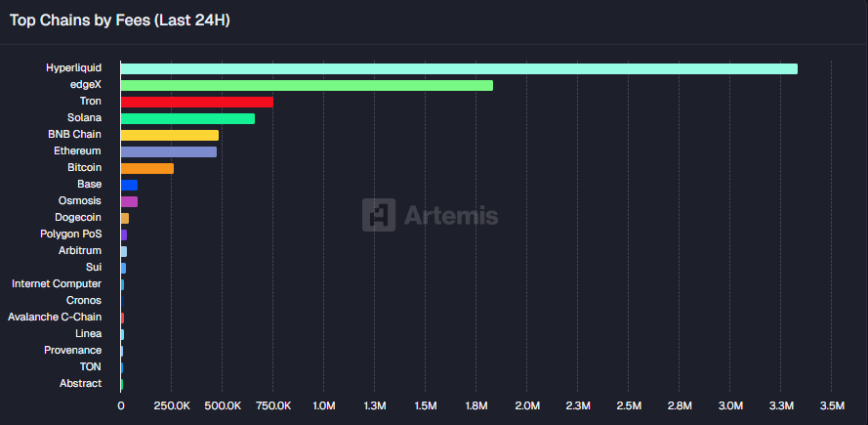Click the Ethereum bar
The height and width of the screenshot is (425, 868).
pyautogui.click(x=168, y=151)
